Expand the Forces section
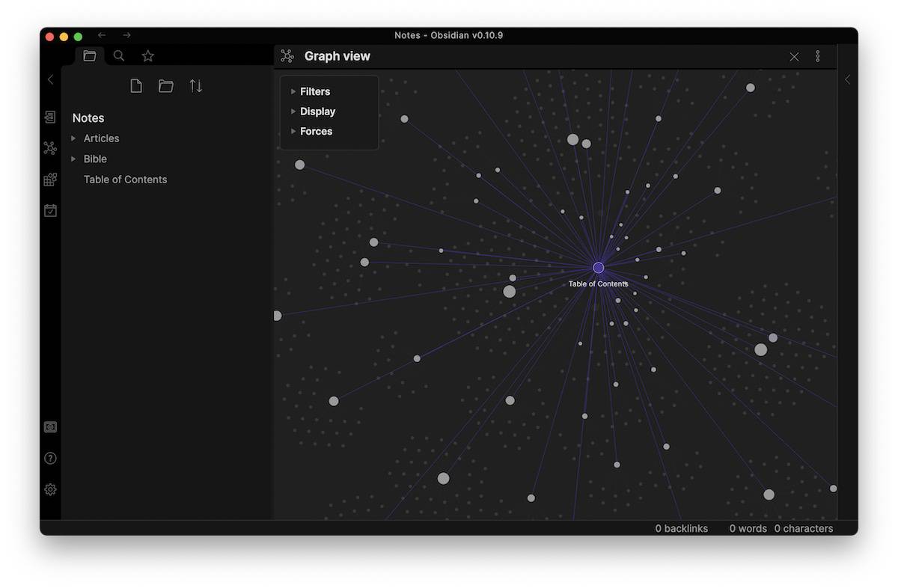 coord(316,131)
